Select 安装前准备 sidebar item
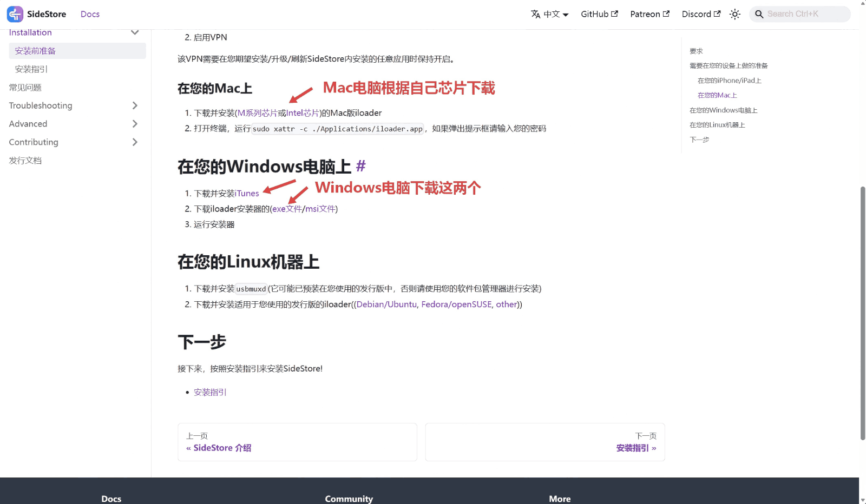 tap(77, 51)
